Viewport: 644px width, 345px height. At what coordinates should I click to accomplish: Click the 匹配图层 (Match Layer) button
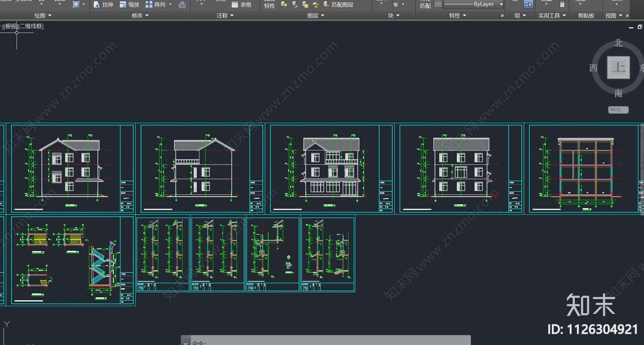click(x=338, y=4)
